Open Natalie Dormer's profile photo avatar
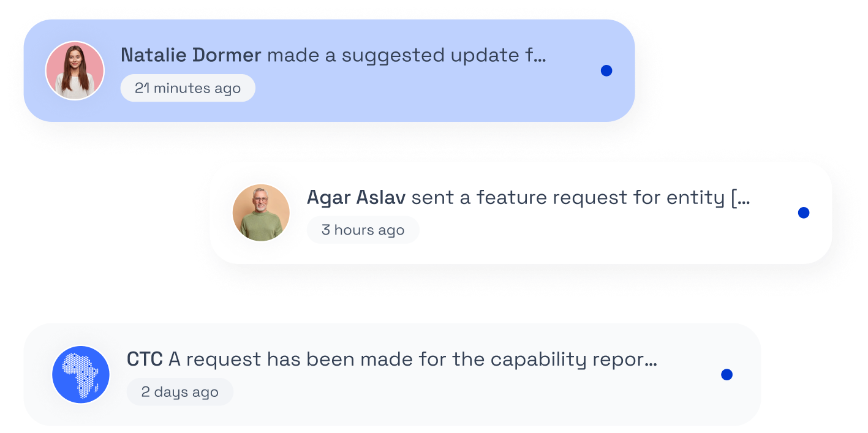This screenshot has height=433, width=868. [75, 70]
